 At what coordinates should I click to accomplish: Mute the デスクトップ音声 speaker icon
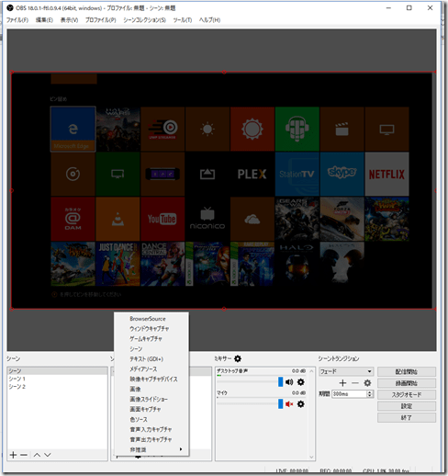tap(289, 382)
